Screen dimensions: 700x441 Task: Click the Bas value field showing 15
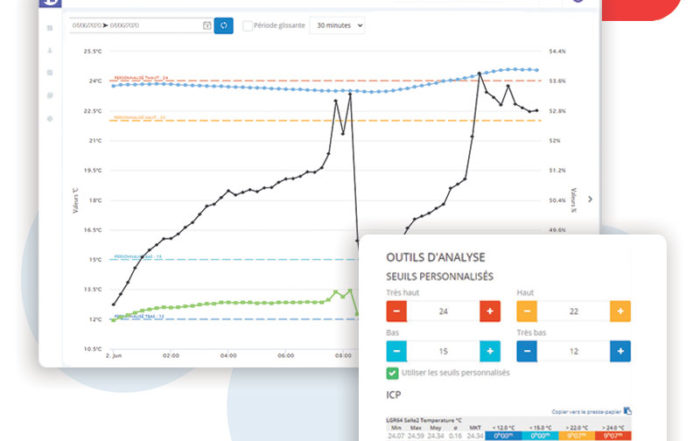coord(443,351)
